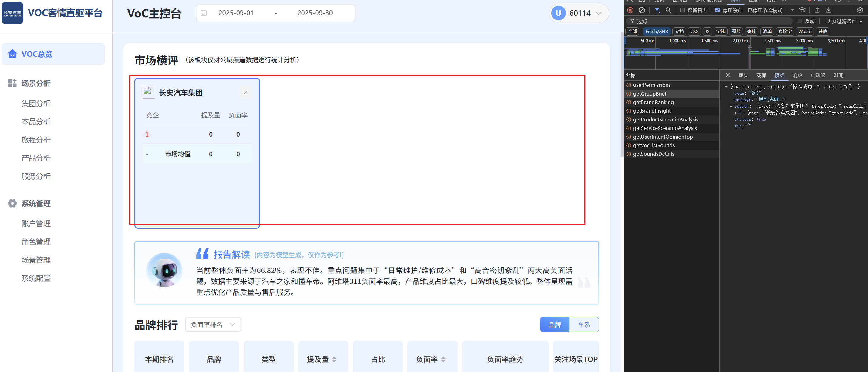Select the getBrandRanking request

coord(653,102)
